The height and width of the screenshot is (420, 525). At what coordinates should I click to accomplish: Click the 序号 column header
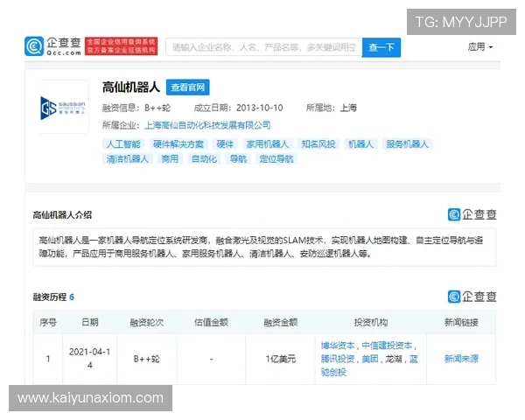(48, 322)
